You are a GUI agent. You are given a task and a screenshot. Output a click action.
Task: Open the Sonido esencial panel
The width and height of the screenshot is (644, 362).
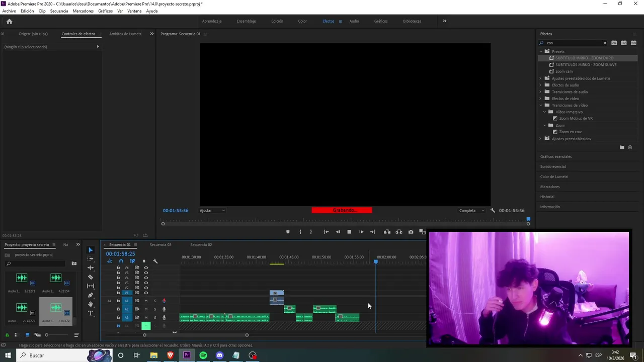click(553, 166)
